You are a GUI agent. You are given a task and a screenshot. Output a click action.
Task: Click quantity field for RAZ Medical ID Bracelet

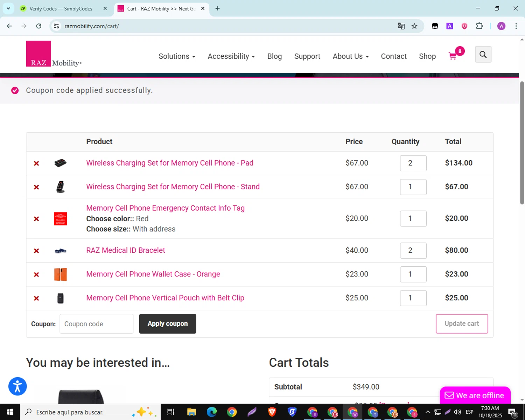(413, 251)
